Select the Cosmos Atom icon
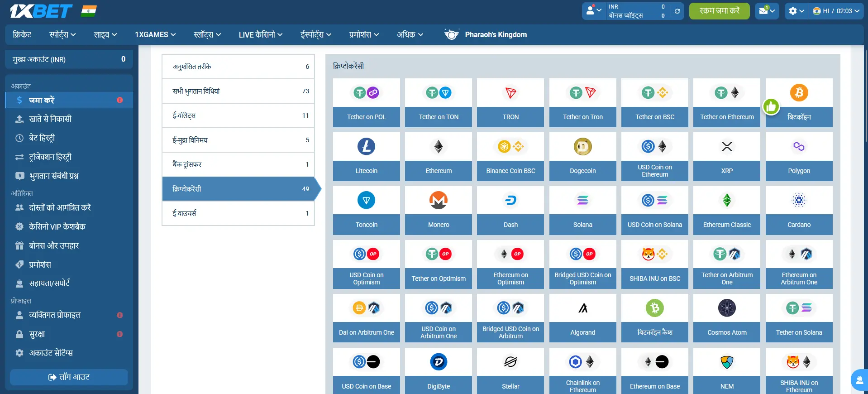Image resolution: width=868 pixels, height=394 pixels. pyautogui.click(x=727, y=308)
